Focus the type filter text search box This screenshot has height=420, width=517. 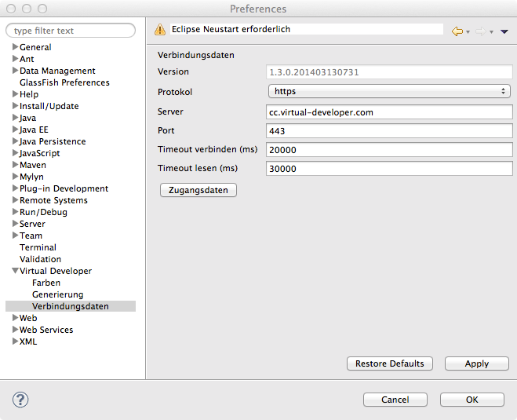click(71, 31)
